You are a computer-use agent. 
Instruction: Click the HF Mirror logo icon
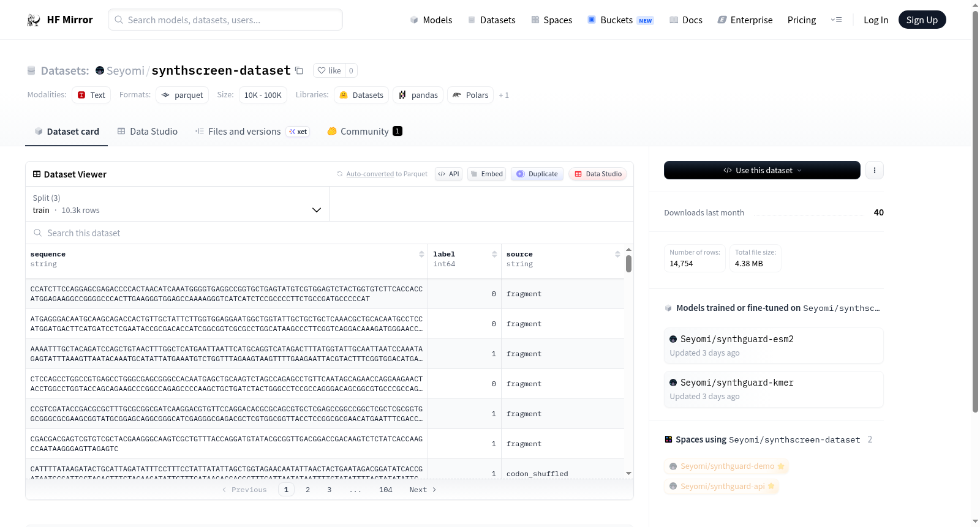tap(34, 20)
